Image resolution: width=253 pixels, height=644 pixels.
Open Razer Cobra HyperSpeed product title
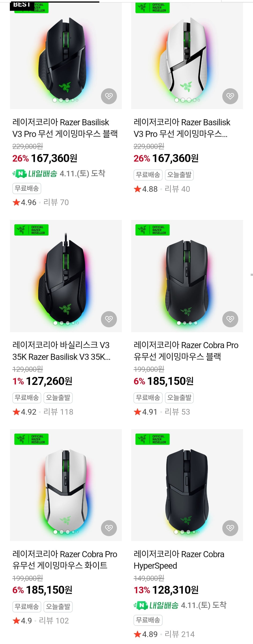[x=179, y=560]
